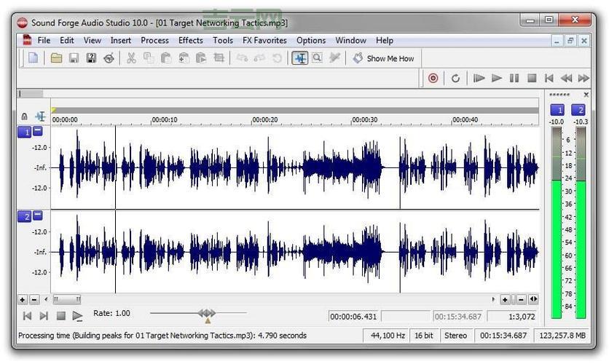Click the playback Rate slider handle
The height and width of the screenshot is (364, 609).
[207, 314]
